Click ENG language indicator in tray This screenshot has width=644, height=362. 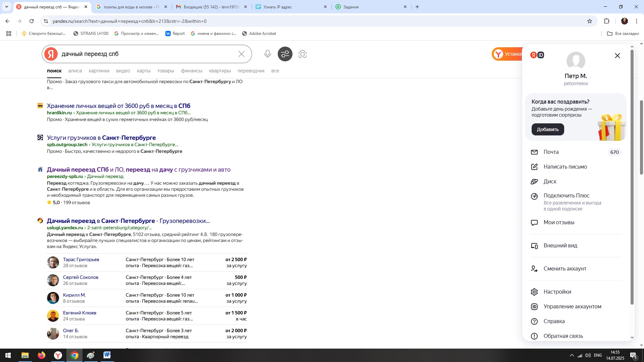tap(598, 355)
